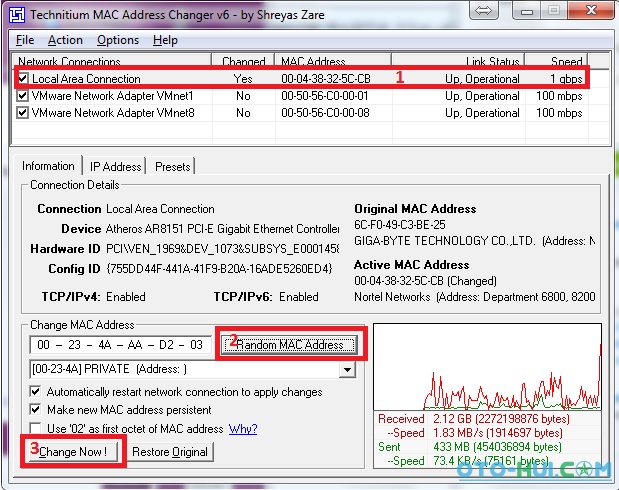Click the Technitium app icon in title bar

(17, 15)
